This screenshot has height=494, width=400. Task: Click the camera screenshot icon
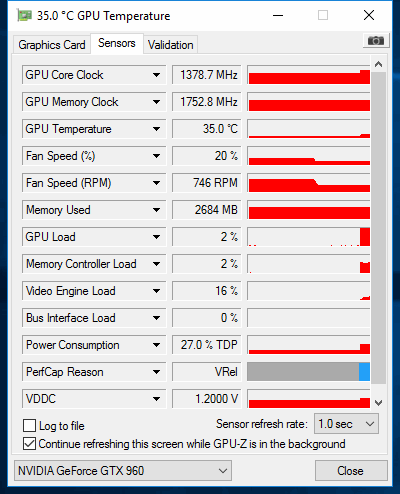pos(376,41)
